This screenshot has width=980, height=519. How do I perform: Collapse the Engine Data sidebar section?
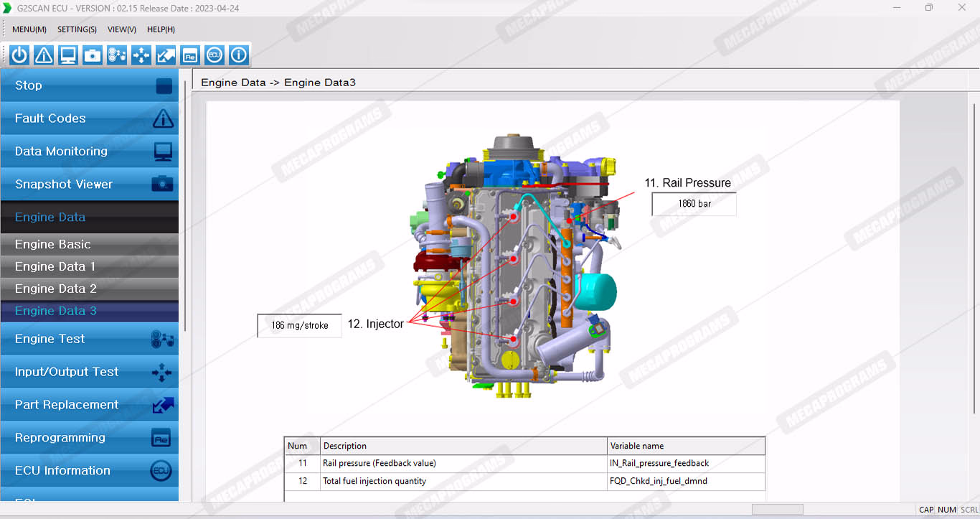point(90,217)
